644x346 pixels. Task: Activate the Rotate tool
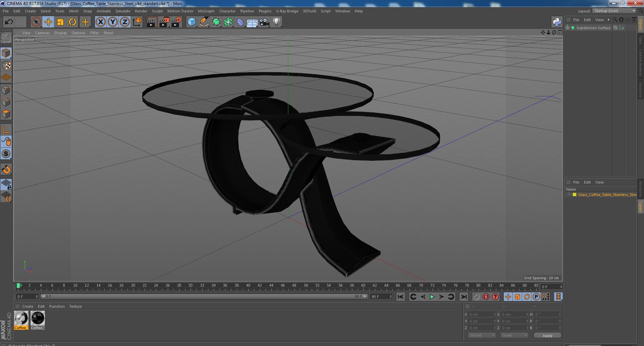point(72,22)
